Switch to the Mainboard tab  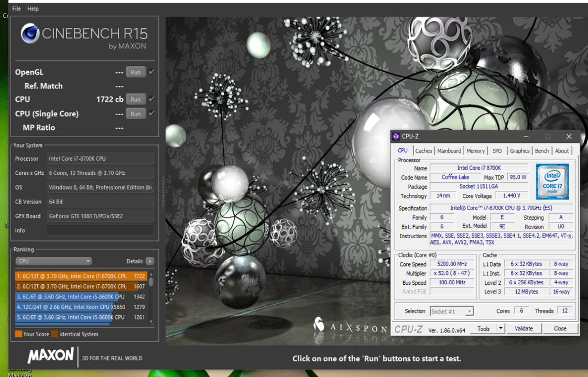pos(449,151)
